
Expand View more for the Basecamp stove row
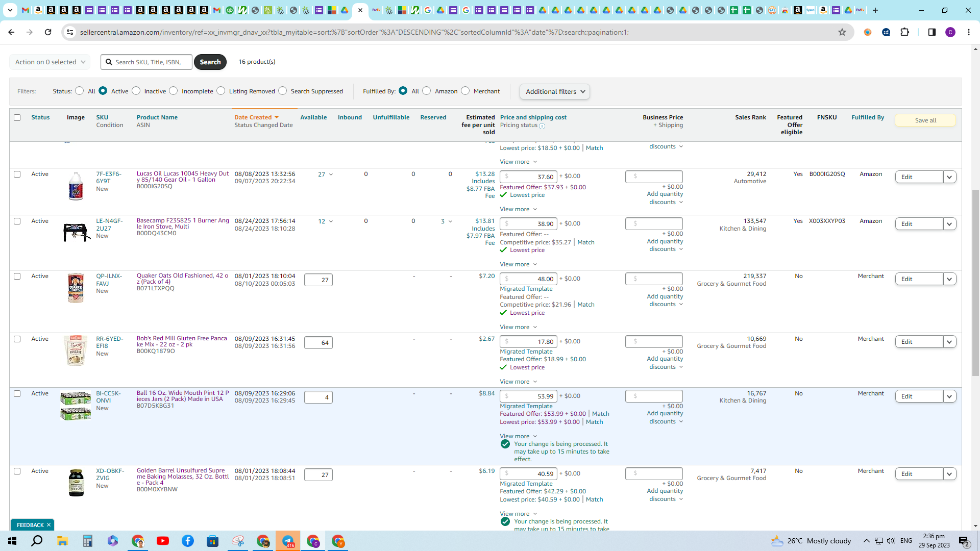518,264
